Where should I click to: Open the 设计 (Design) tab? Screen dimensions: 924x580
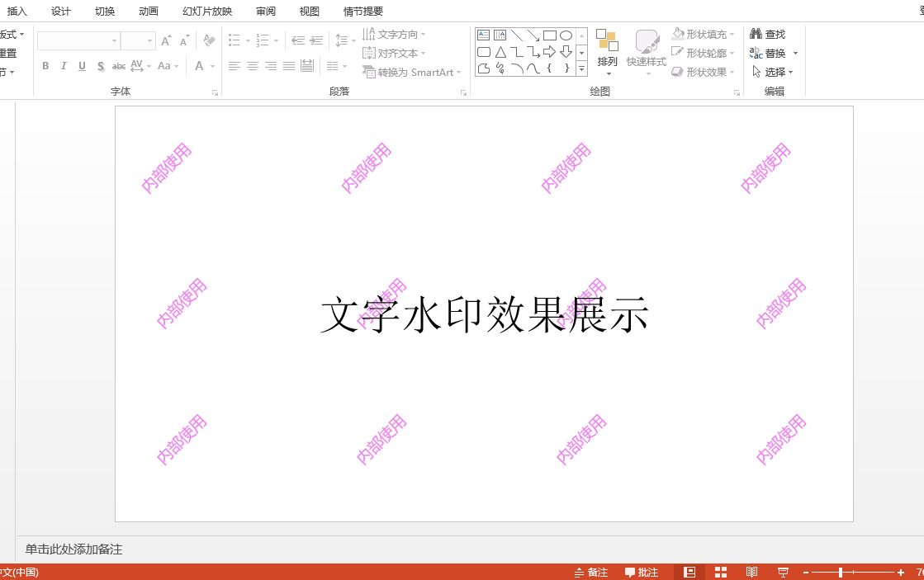click(61, 12)
